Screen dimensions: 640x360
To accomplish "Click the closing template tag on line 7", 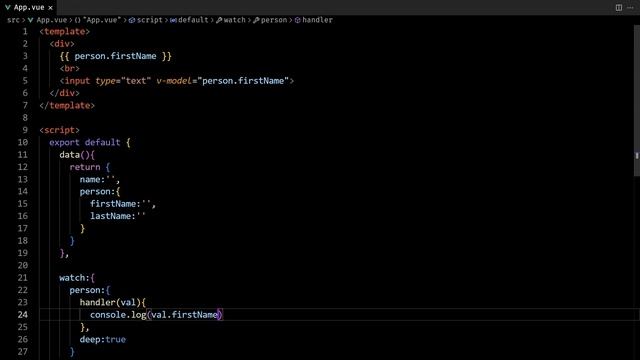I will [67, 105].
